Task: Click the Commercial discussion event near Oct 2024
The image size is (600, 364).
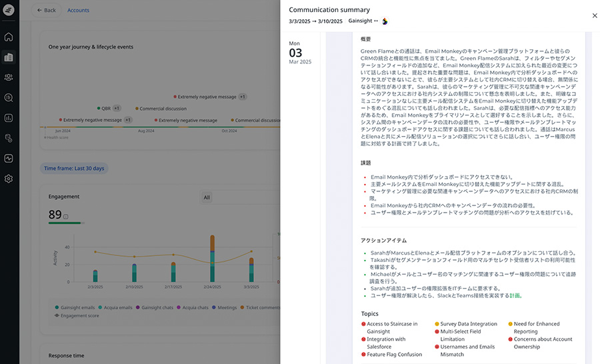Action: point(255,120)
